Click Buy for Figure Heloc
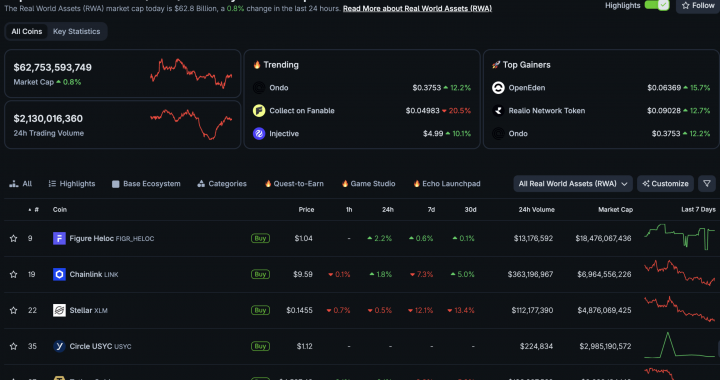The image size is (720, 380). pyautogui.click(x=260, y=238)
